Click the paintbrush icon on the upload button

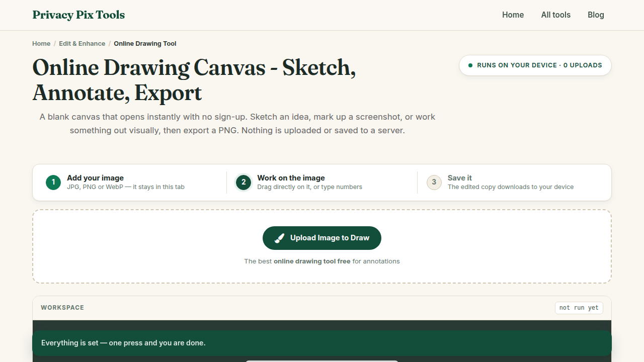click(280, 238)
